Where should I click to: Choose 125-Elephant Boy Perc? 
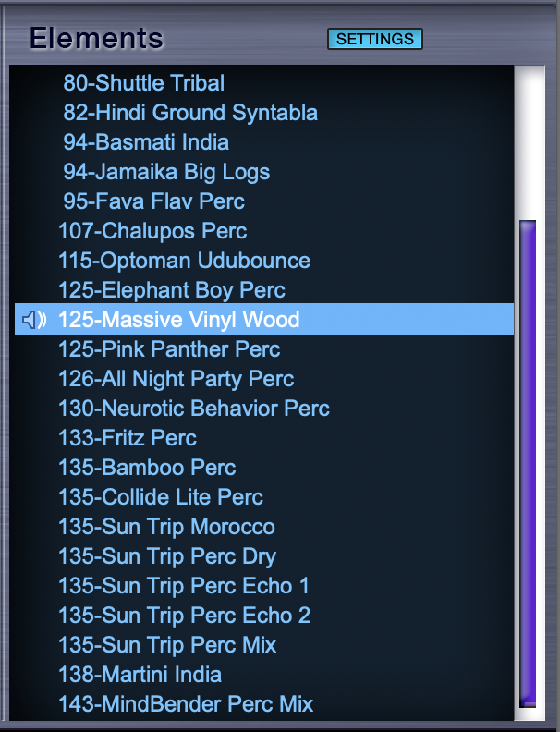[x=171, y=290]
